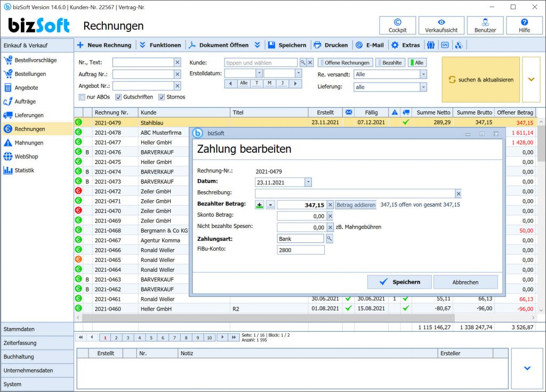Open the Lieferung dropdown

click(x=423, y=87)
